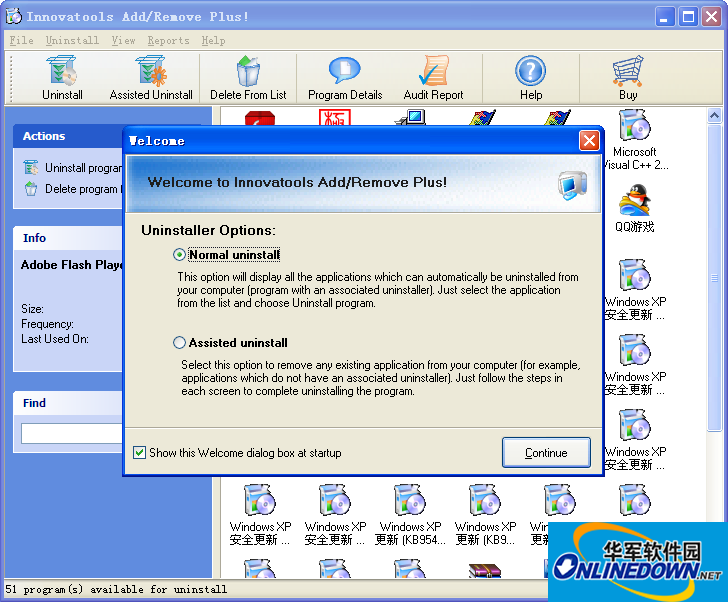Select Delete From List toolbar icon

(x=248, y=78)
